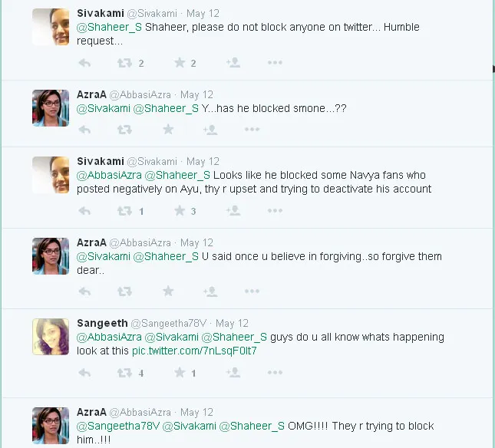Expand more options on 'forgive them dear' tweet

pyautogui.click(x=252, y=292)
